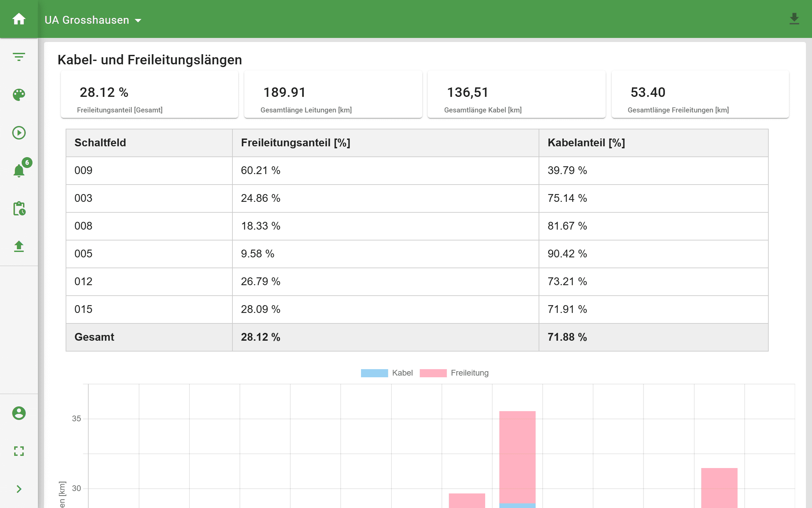812x508 pixels.
Task: Toggle the Freileitung legend entry off
Action: (455, 373)
